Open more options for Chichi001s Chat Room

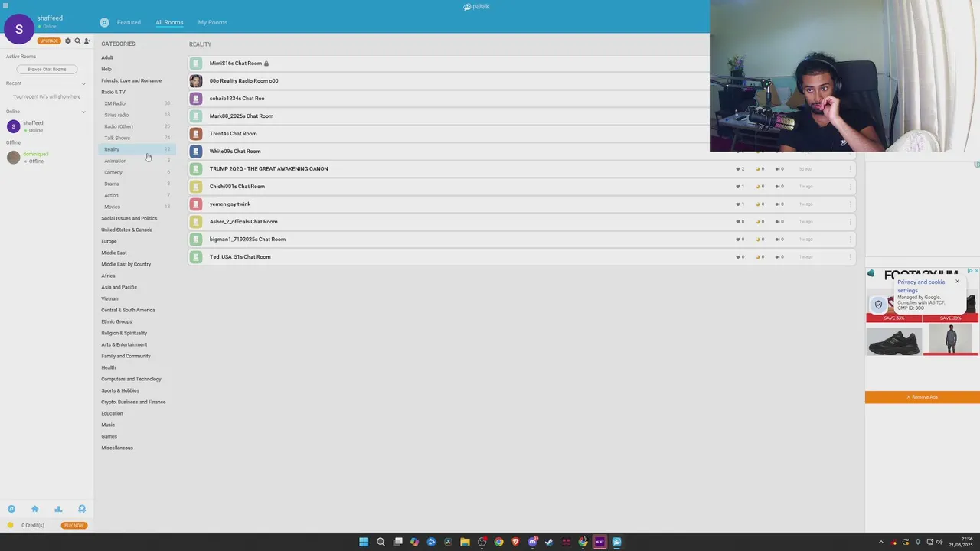pos(850,186)
